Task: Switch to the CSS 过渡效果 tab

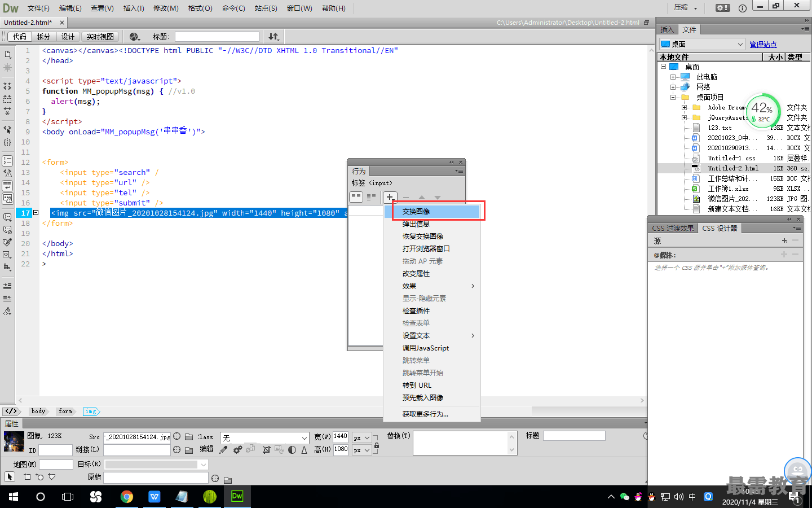Action: 673,229
